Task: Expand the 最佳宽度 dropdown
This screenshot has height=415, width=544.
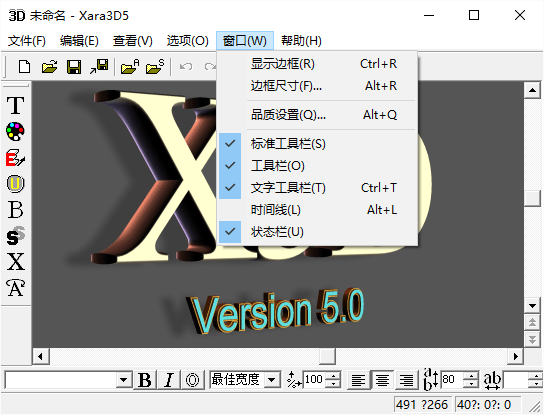Action: point(272,380)
